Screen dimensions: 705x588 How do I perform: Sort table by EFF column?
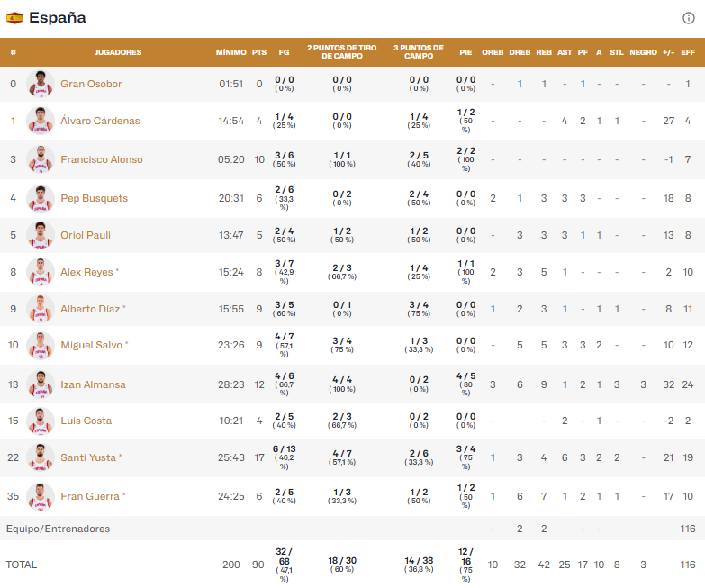coord(688,52)
